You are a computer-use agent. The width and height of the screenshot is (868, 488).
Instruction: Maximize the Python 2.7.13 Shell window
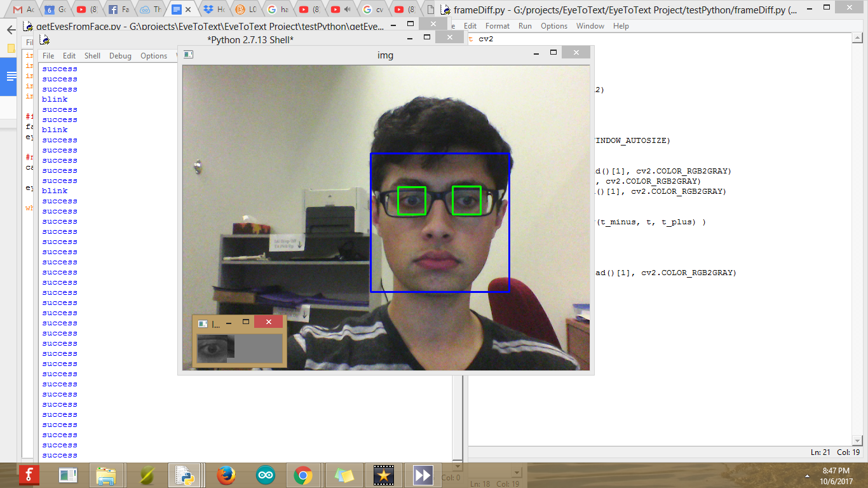coord(428,37)
